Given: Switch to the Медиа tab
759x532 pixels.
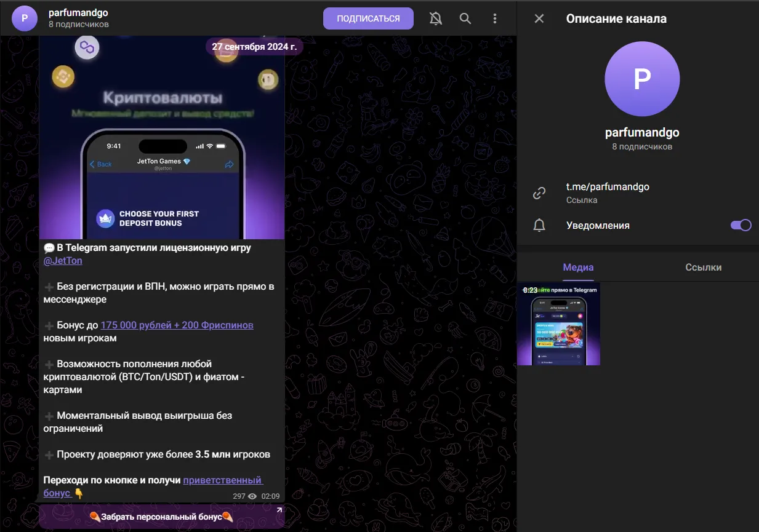Looking at the screenshot, I should coord(578,268).
